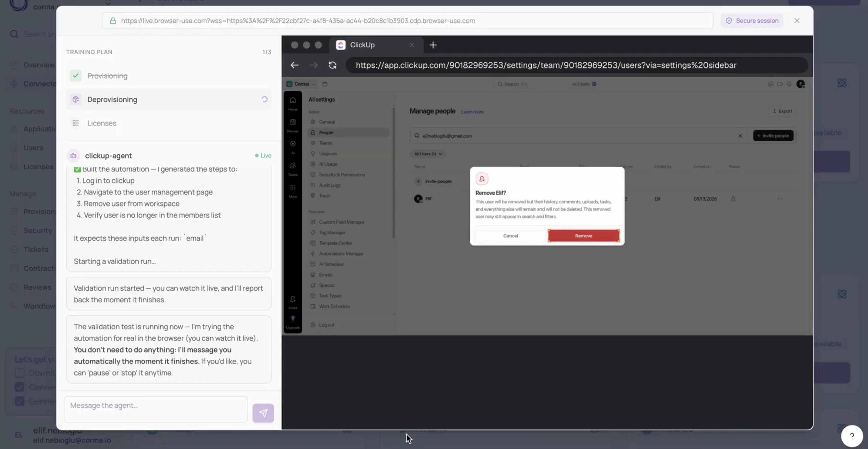Reload the embedded ClickUp page
The image size is (868, 449).
(333, 65)
